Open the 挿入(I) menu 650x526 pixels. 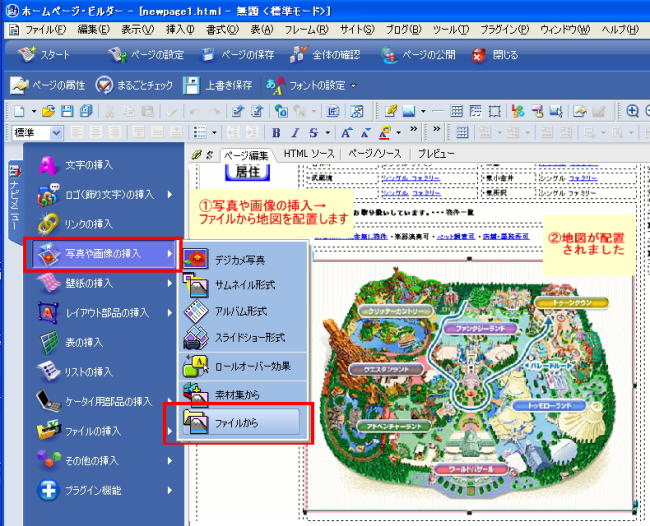pyautogui.click(x=180, y=30)
